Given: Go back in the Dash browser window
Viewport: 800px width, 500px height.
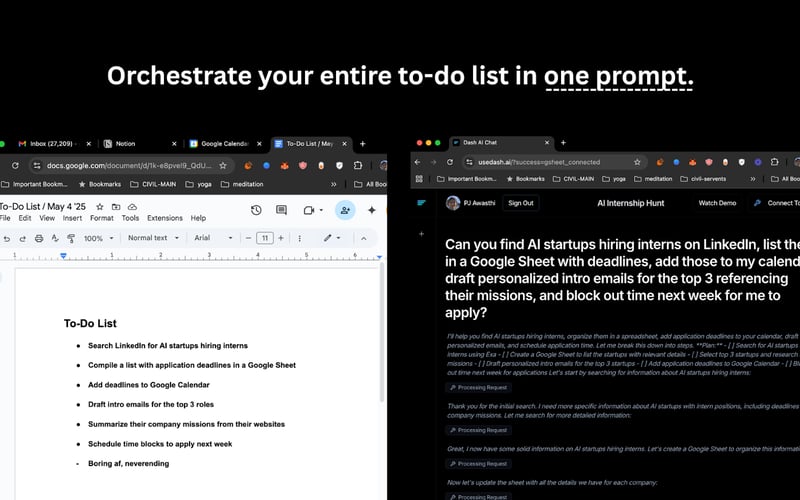Looking at the screenshot, I should point(417,162).
